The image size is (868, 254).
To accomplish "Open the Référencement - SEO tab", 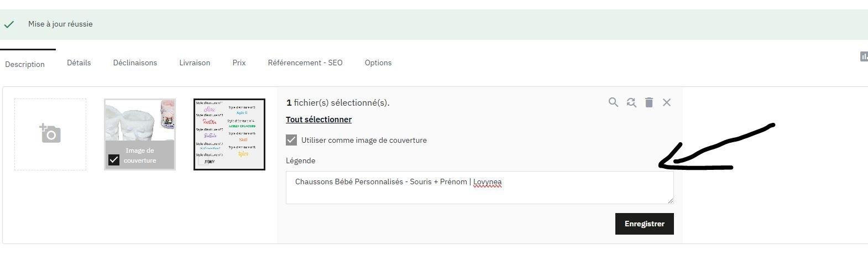I will point(305,63).
